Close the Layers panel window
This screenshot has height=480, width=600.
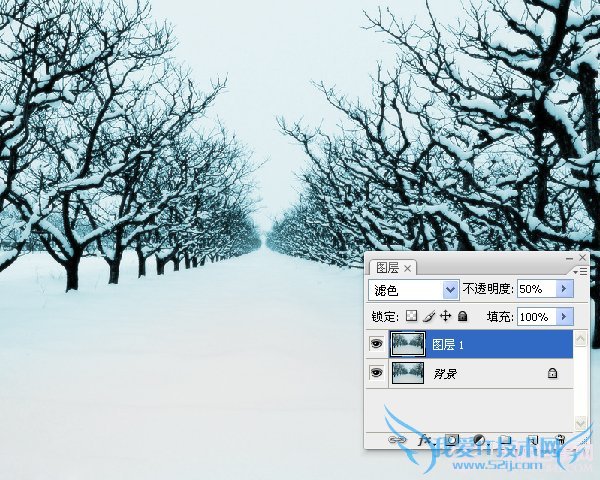coord(582,258)
